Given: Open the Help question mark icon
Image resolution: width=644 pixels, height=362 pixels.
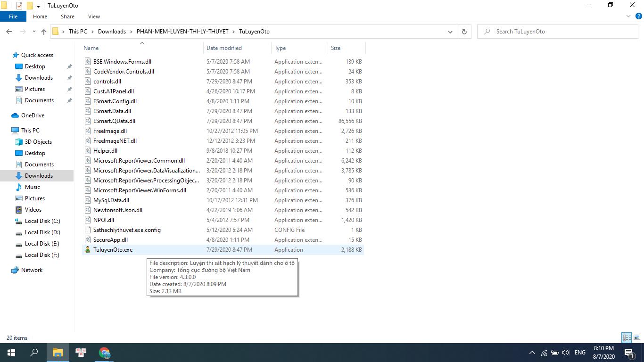Looking at the screenshot, I should pos(639,16).
